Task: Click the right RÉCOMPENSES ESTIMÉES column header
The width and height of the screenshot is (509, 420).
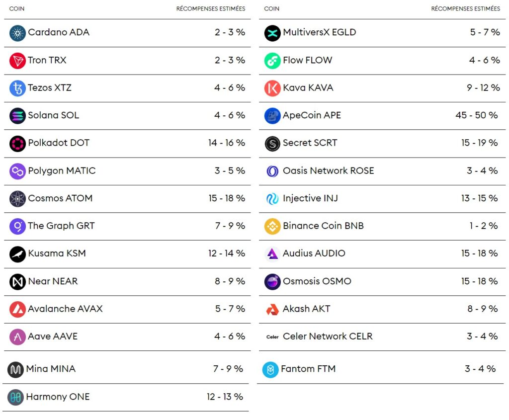Action: pyautogui.click(x=465, y=8)
